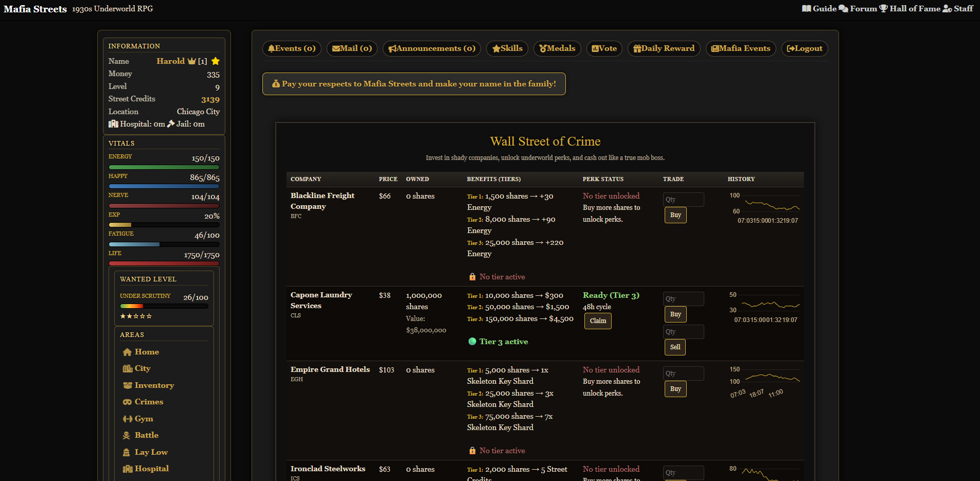980x481 pixels.
Task: Open the Daily Reward page
Action: 664,48
